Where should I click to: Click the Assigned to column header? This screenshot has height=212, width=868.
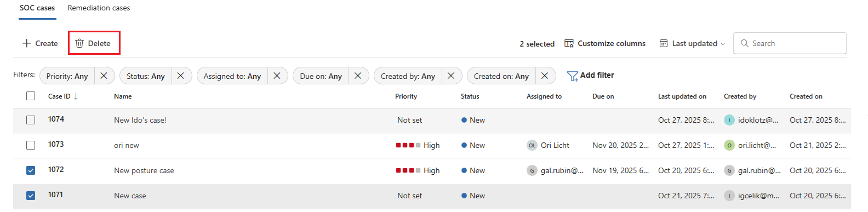(x=544, y=96)
